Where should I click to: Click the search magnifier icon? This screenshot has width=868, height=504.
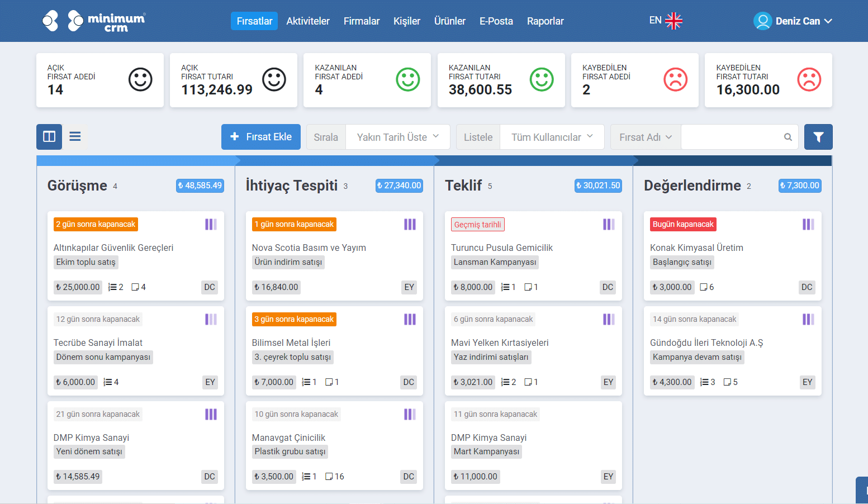pyautogui.click(x=788, y=137)
